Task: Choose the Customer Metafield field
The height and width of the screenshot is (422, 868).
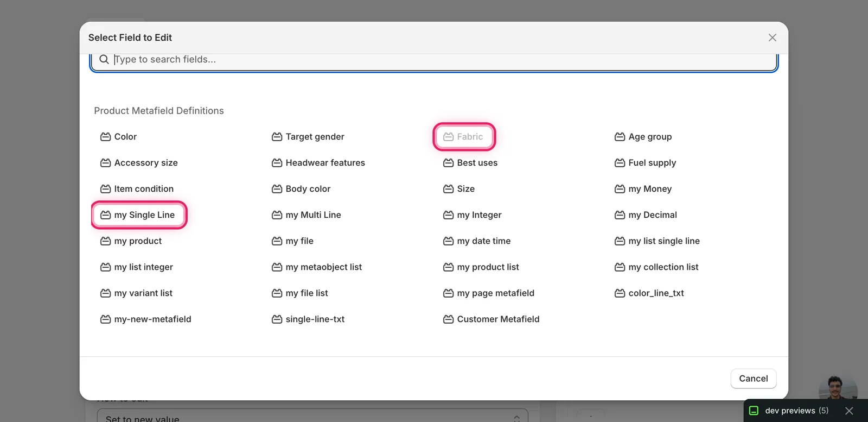Action: point(492,319)
